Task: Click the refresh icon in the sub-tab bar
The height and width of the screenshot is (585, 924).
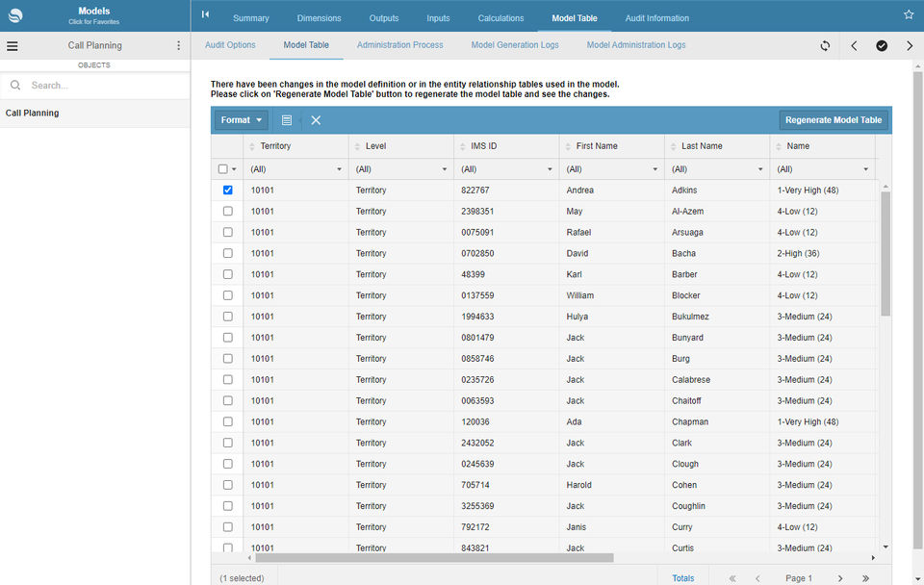Action: pyautogui.click(x=825, y=45)
